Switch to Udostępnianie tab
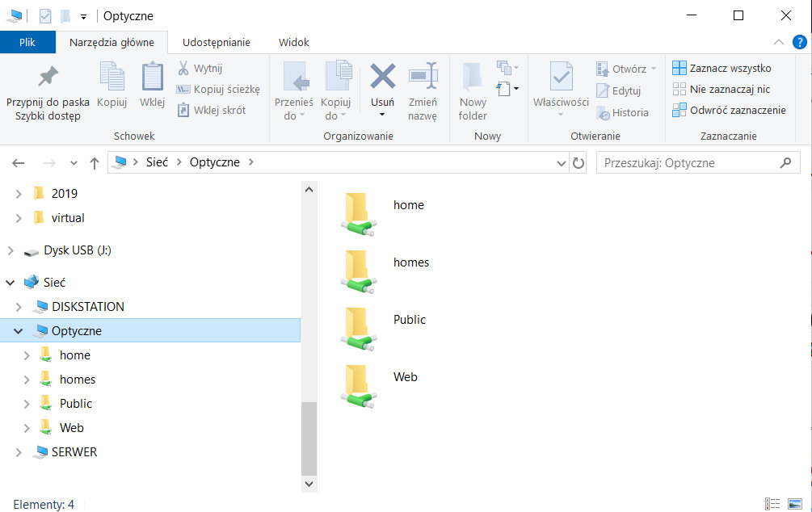 pos(217,43)
